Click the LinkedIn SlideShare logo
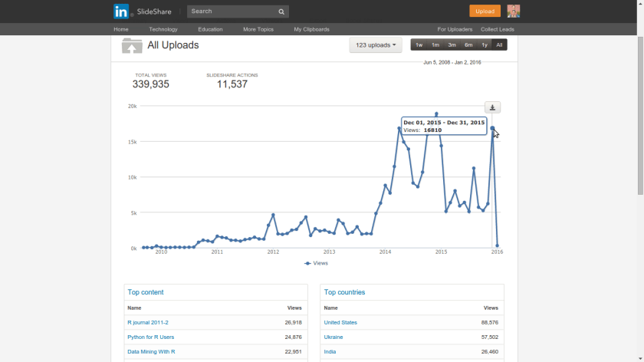Screen dimensions: 644x362 click(x=133, y=12)
